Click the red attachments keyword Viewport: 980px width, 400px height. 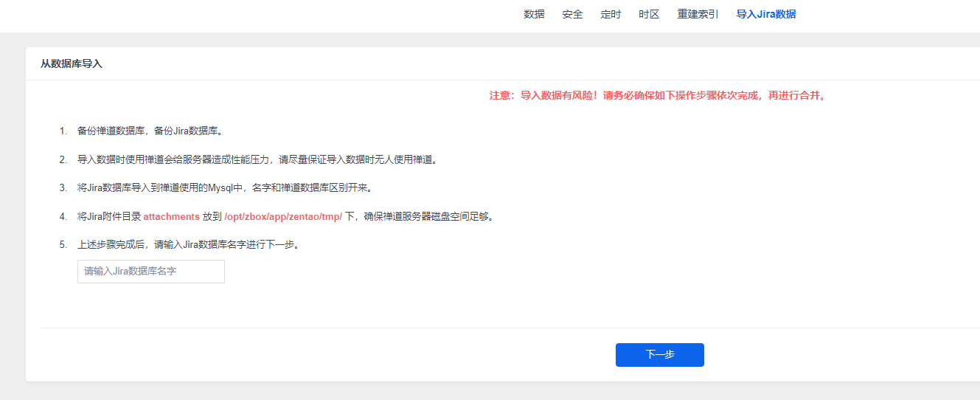coord(171,217)
